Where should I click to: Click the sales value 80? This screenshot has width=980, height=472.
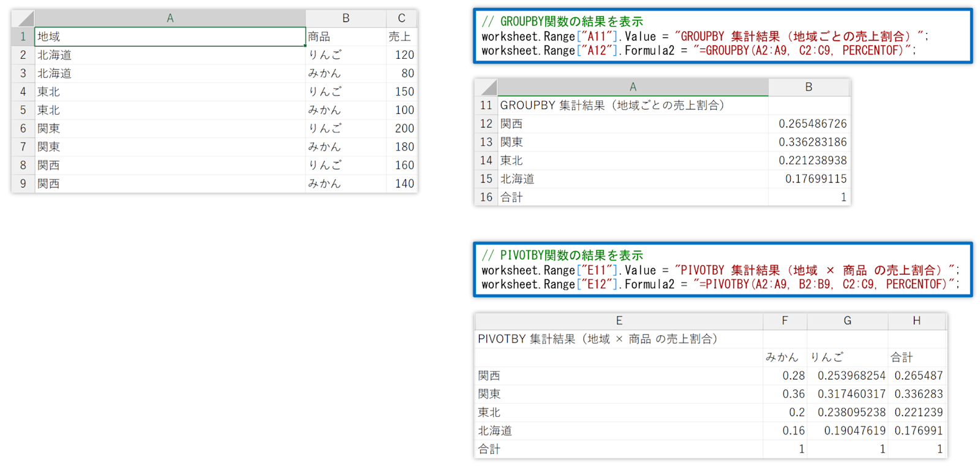[402, 74]
